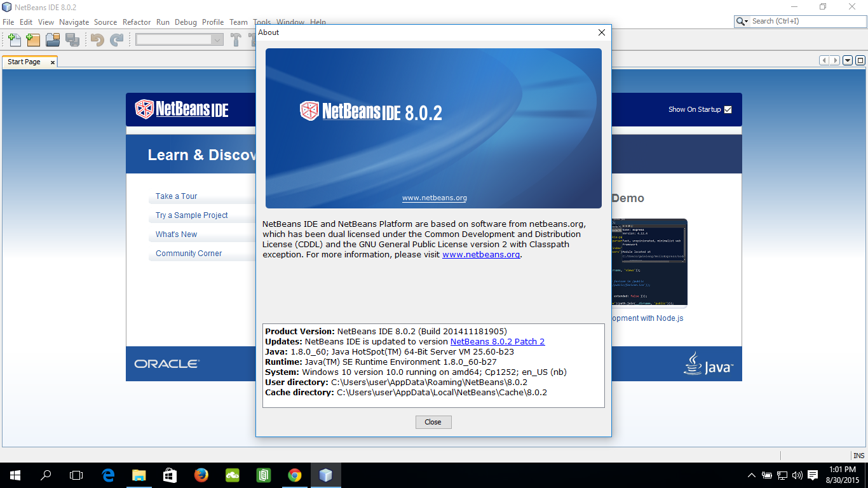Open the quick search category dropdown arrow

tap(746, 22)
